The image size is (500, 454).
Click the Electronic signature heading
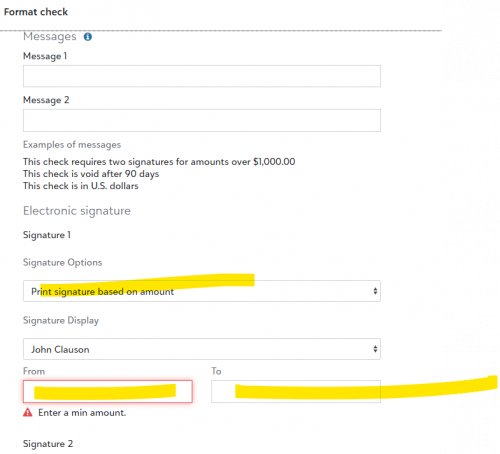tap(77, 211)
